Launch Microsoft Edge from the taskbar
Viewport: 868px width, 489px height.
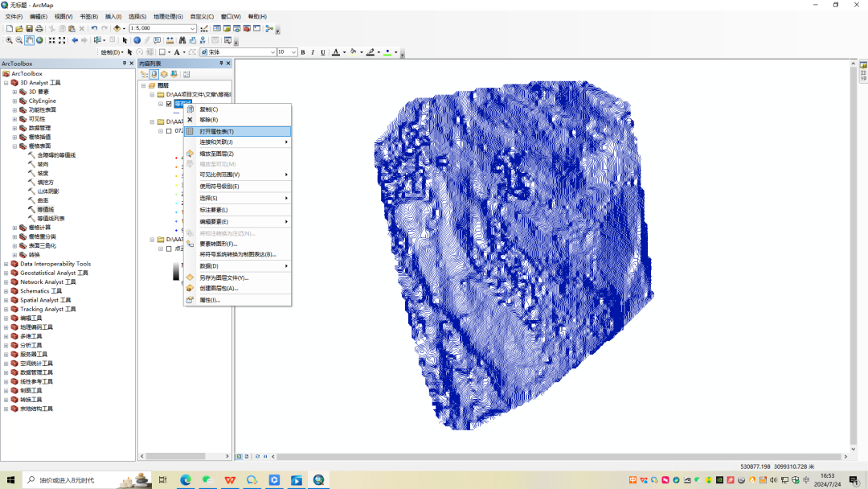point(186,480)
